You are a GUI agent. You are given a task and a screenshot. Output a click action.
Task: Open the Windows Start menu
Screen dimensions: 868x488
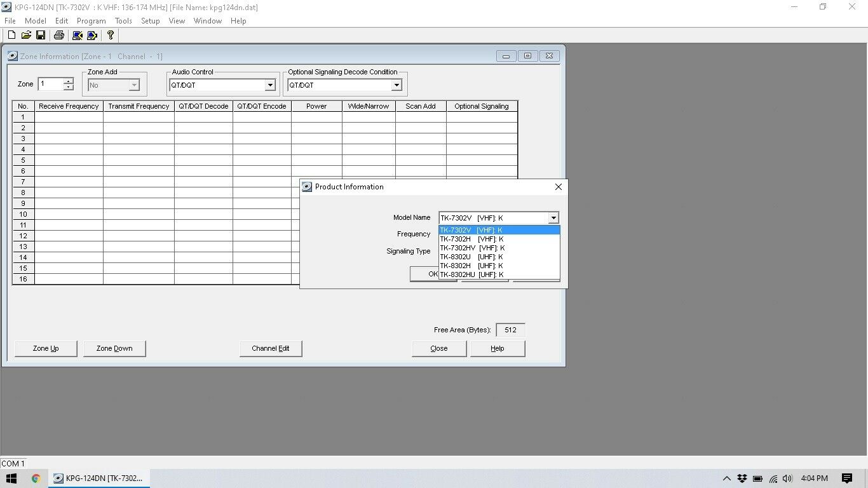pos(11,478)
